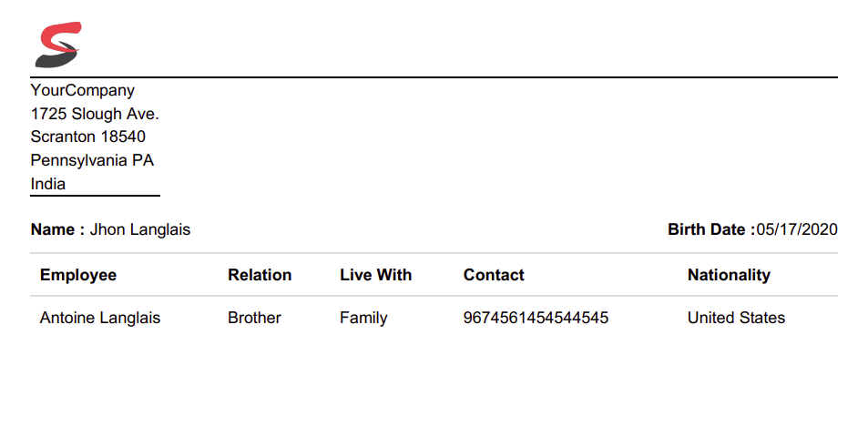Click the India country line
The width and height of the screenshot is (868, 426).
48,184
